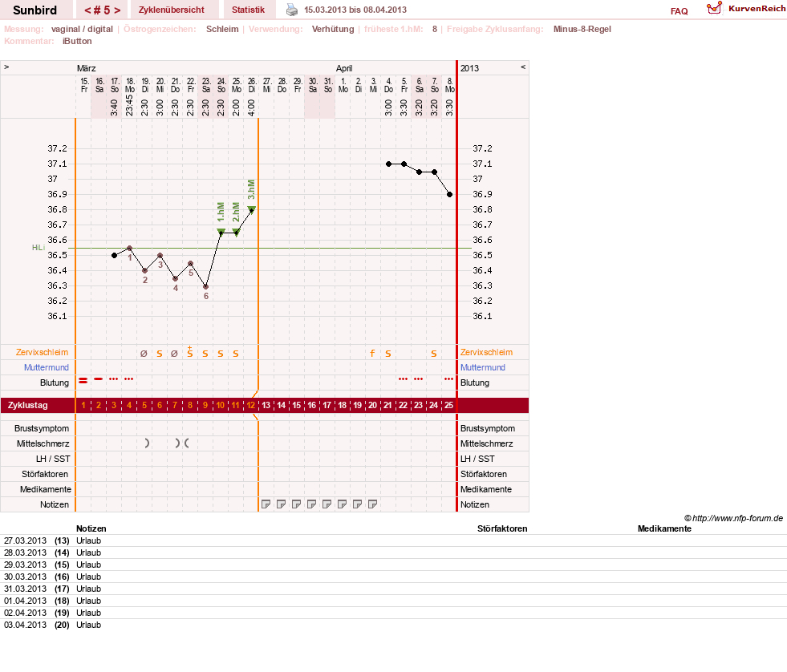Click the bleeding symbol on cycle day 2

(99, 379)
